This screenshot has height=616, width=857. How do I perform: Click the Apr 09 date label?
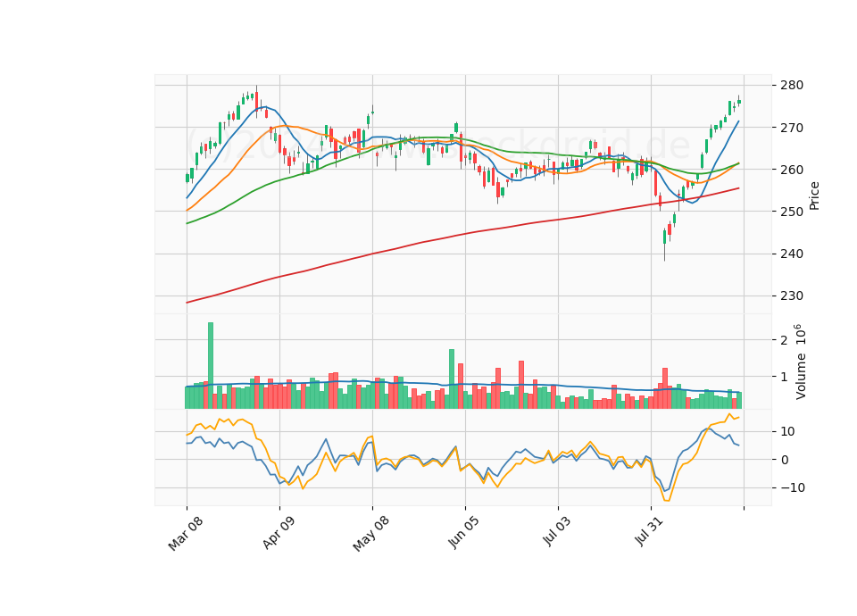pos(279,533)
